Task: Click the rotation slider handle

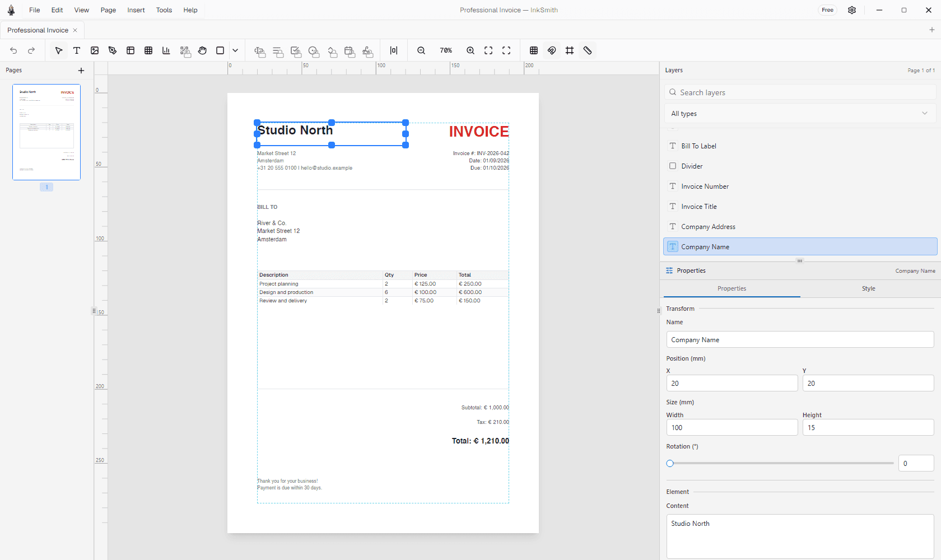Action: tap(670, 463)
